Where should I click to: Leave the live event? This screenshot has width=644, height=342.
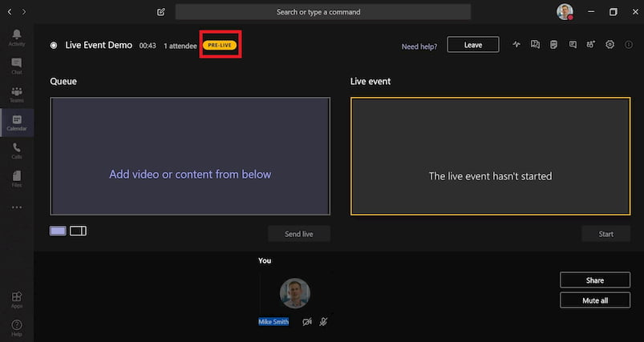click(x=473, y=45)
